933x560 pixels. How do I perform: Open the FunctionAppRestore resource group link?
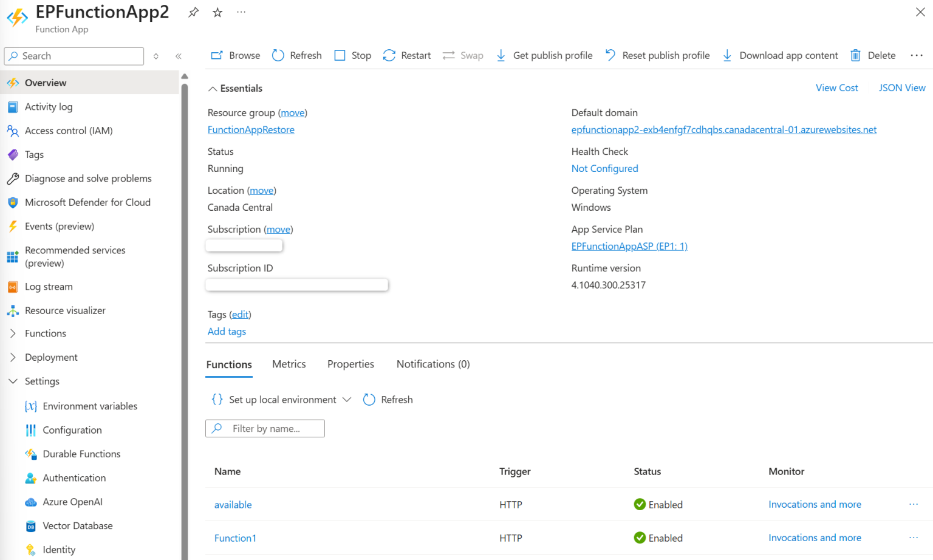tap(251, 129)
